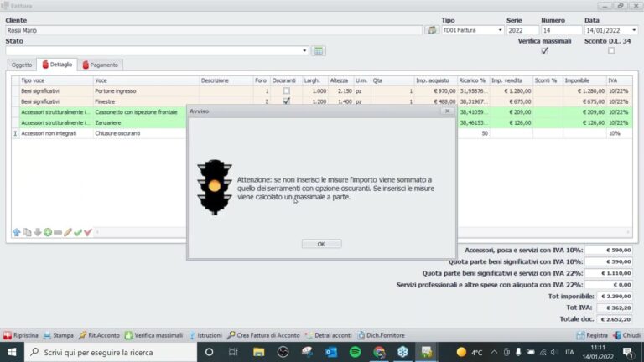Click the green add row icon
Image resolution: width=644 pixels, height=362 pixels.
[x=48, y=233]
